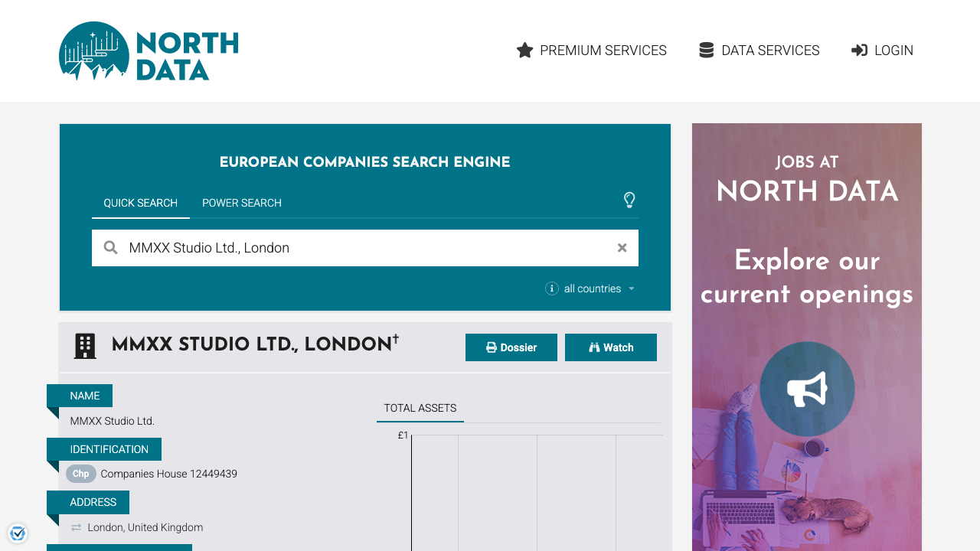Viewport: 980px width, 551px height.
Task: Click the Data Services database icon
Action: pyautogui.click(x=706, y=51)
